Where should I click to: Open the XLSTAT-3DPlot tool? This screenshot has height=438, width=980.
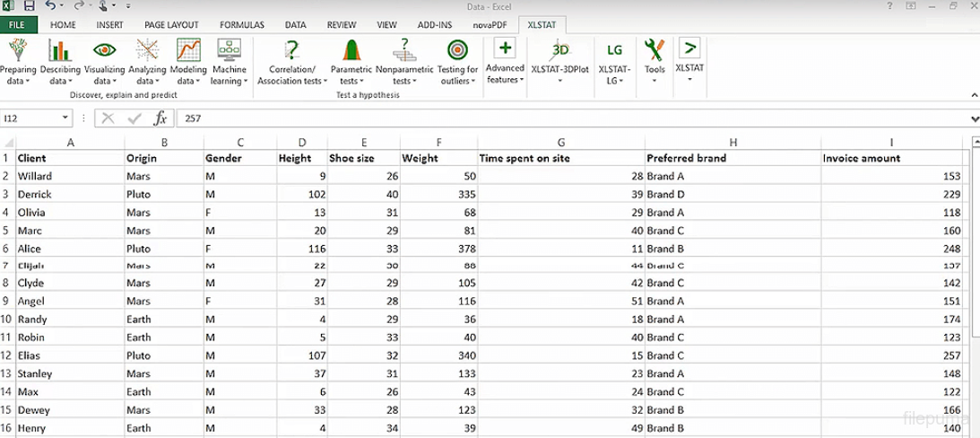click(560, 51)
